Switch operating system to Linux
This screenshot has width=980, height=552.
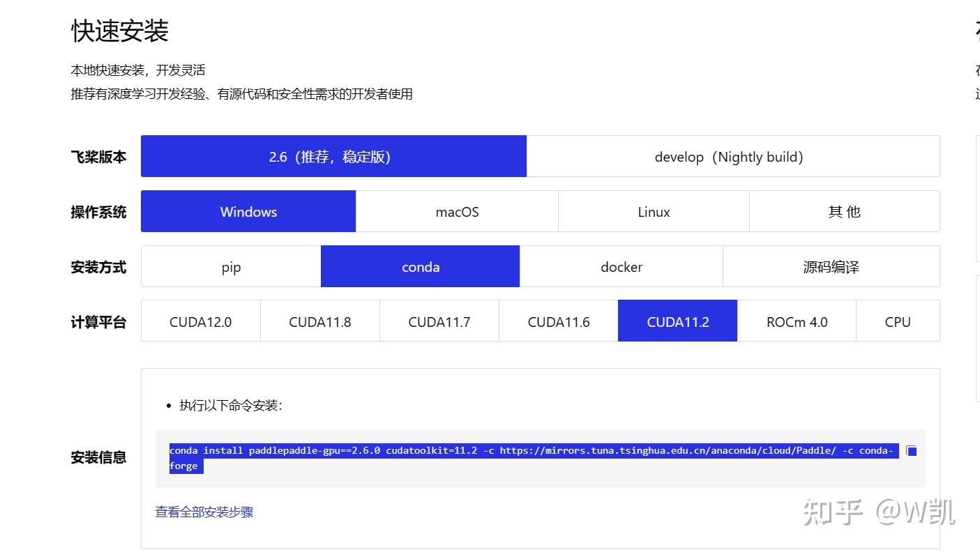point(654,211)
